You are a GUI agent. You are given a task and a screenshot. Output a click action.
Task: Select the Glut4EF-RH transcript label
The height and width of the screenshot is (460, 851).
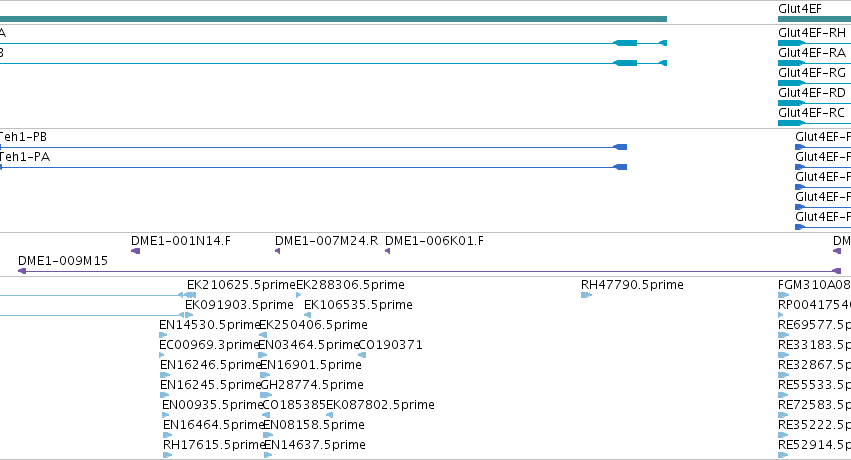click(811, 33)
